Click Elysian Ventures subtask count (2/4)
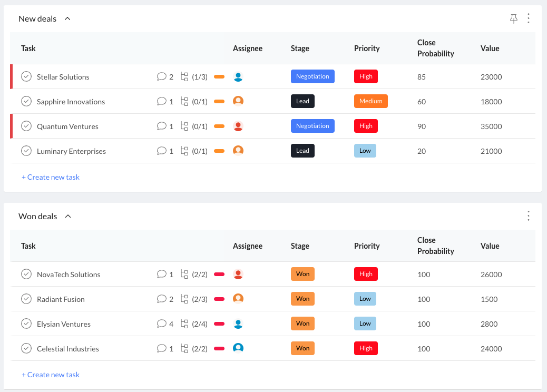 point(200,324)
